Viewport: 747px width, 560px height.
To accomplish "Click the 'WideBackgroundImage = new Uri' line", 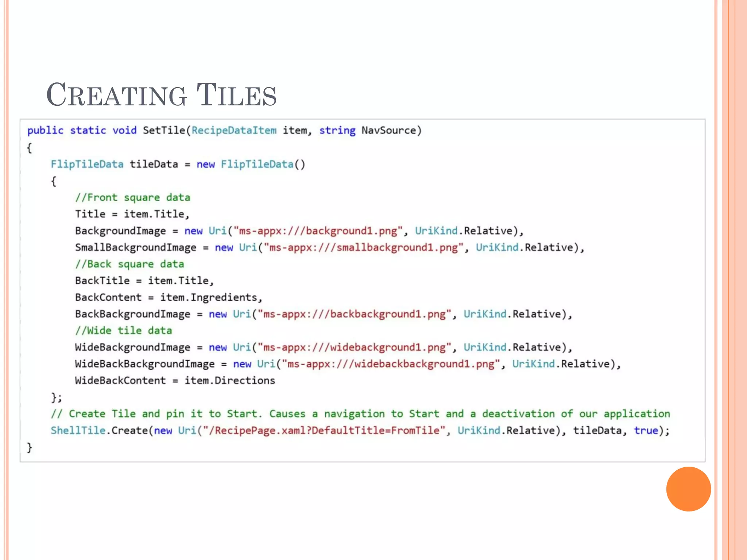I will 324,347.
